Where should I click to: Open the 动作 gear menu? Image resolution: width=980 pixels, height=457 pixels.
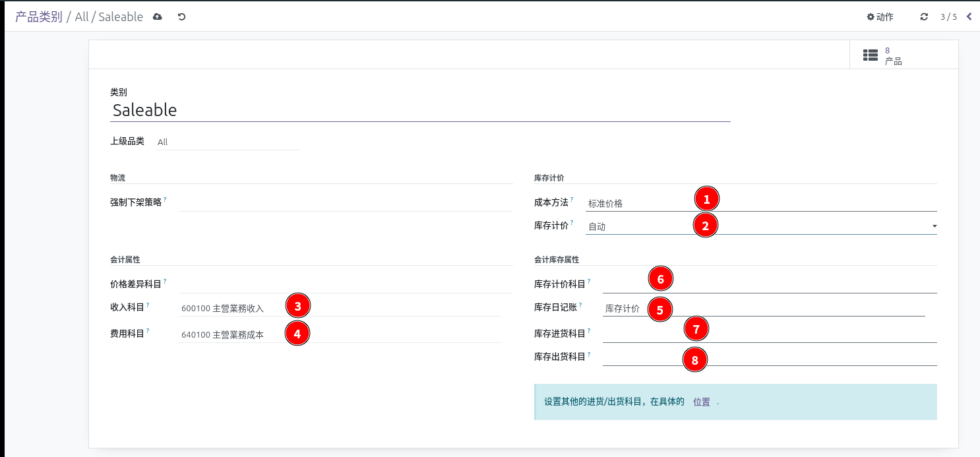pyautogui.click(x=880, y=16)
